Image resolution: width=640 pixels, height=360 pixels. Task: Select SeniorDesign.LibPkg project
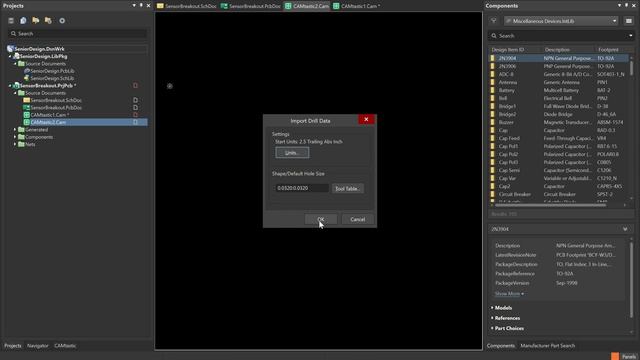click(44, 56)
